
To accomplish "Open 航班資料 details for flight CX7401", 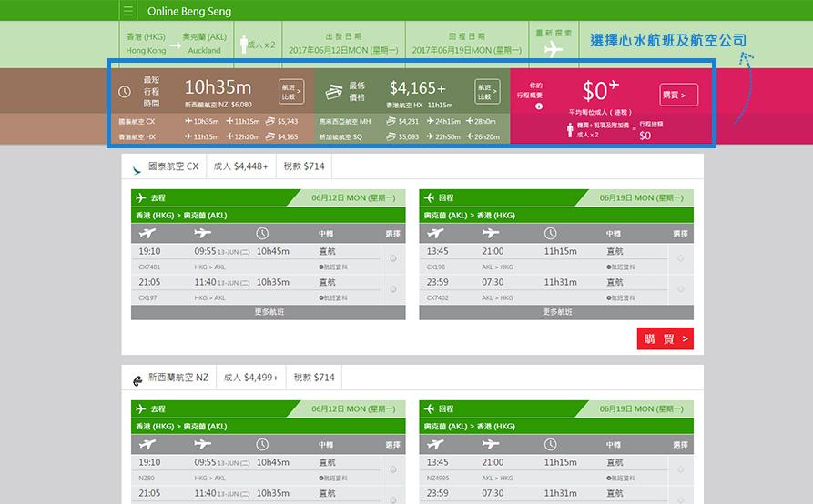I will tap(333, 267).
